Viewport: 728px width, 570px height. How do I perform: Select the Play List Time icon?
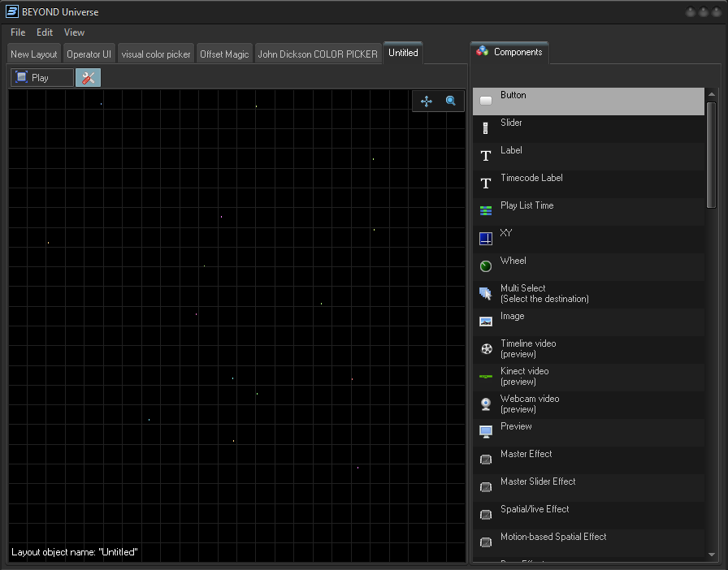486,211
